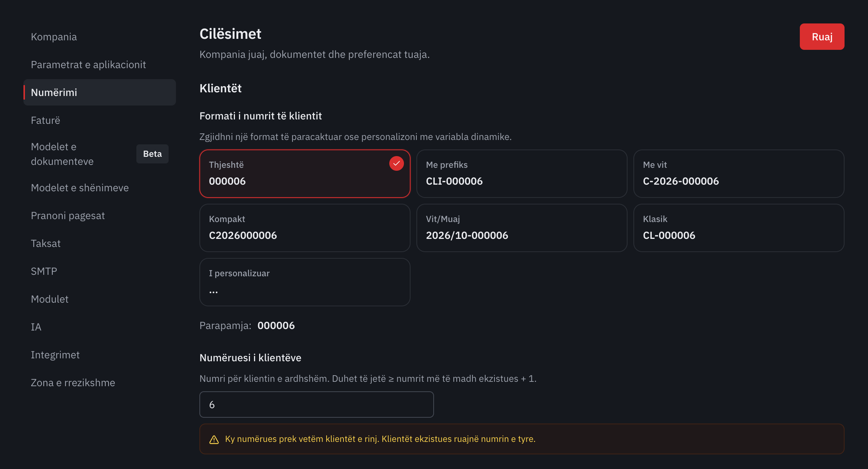Open the Modulet section

[x=100, y=299]
